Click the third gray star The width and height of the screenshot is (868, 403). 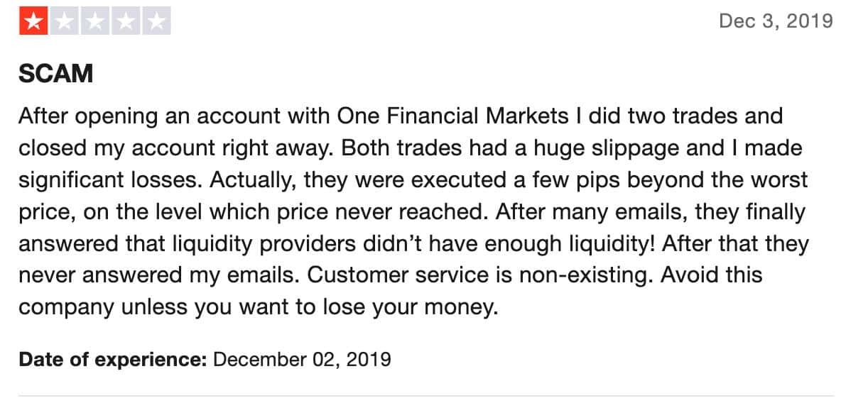pyautogui.click(x=95, y=21)
